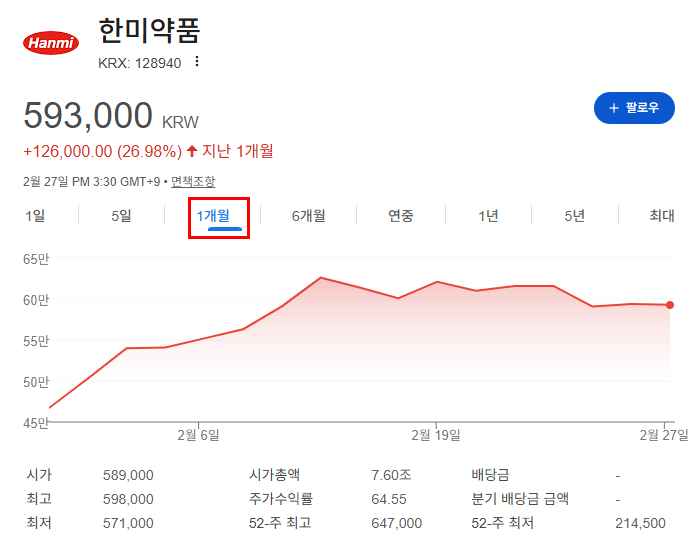Open the 면책조항 disclaimer link

click(193, 182)
